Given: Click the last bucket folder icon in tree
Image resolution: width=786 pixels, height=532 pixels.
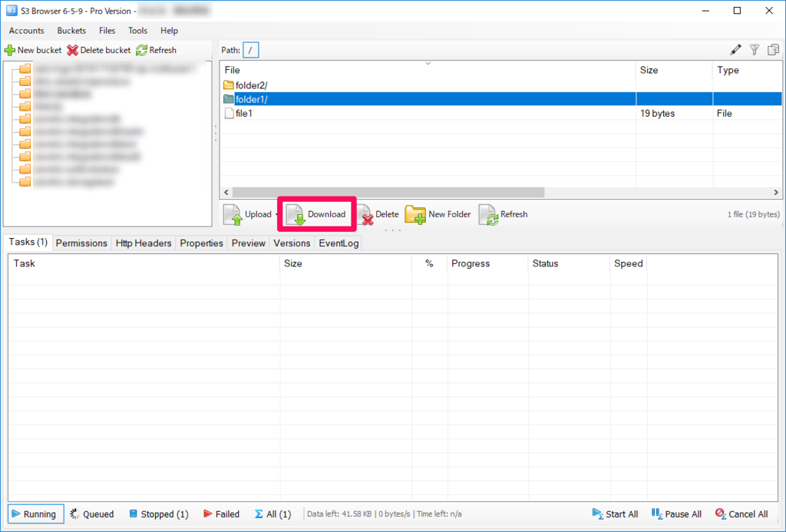Looking at the screenshot, I should tap(25, 181).
